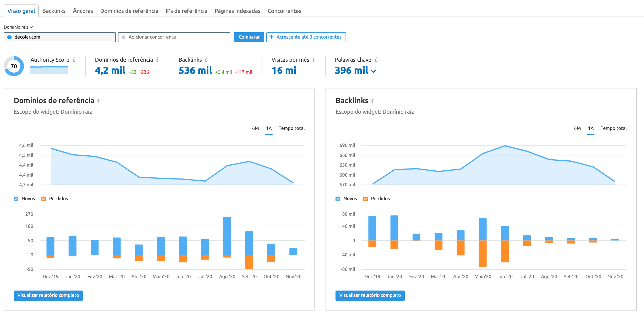Click the 4,2 mil referring domains value
This screenshot has height=316, width=644.
[x=110, y=70]
